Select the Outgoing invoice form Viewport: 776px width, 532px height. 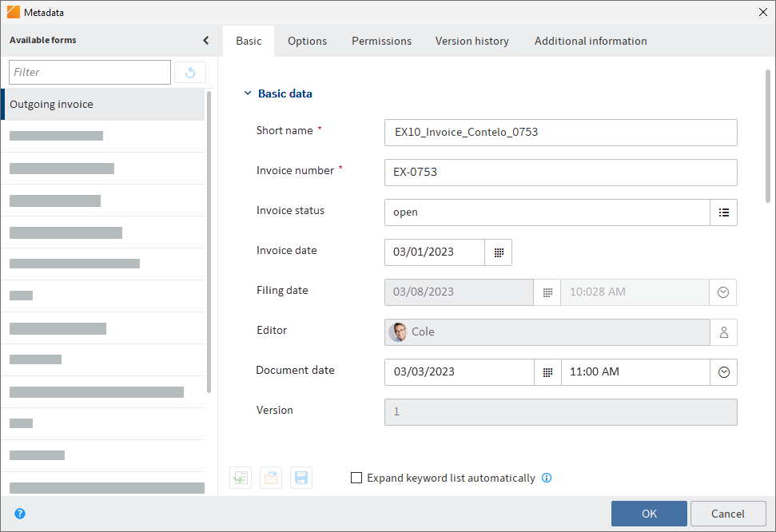click(x=51, y=104)
